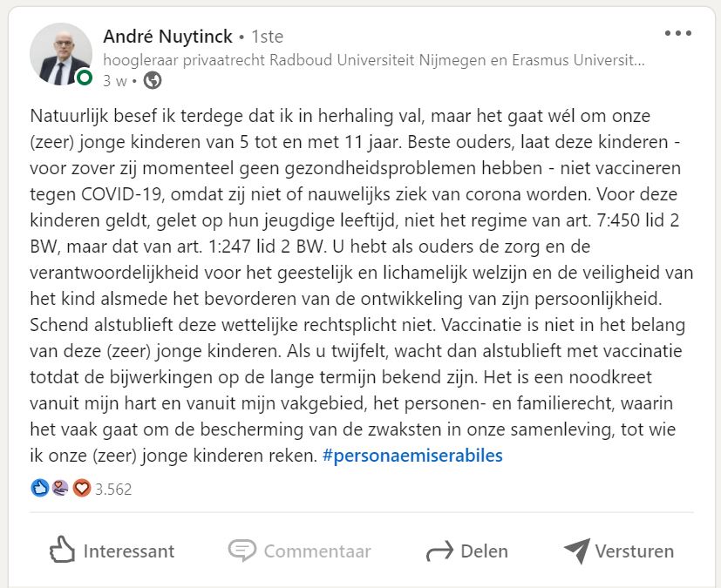This screenshot has width=721, height=588.
Task: Click the arrow icon beside Delen
Action: coord(439,551)
